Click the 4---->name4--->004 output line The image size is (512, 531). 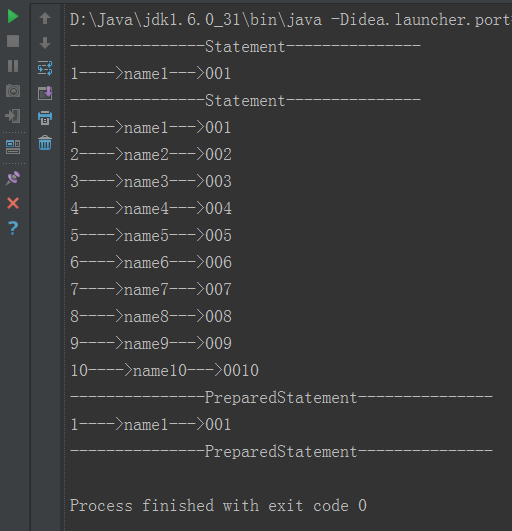pyautogui.click(x=151, y=209)
